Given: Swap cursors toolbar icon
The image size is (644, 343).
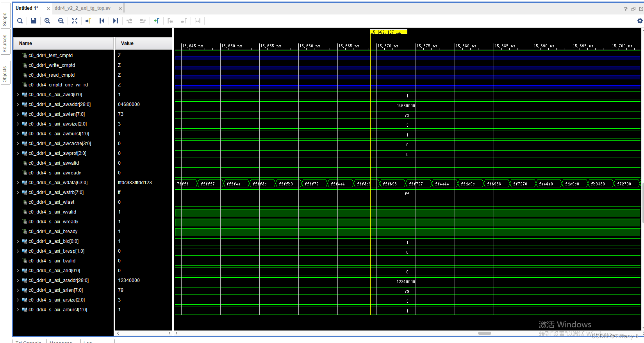Looking at the screenshot, I should pos(198,21).
